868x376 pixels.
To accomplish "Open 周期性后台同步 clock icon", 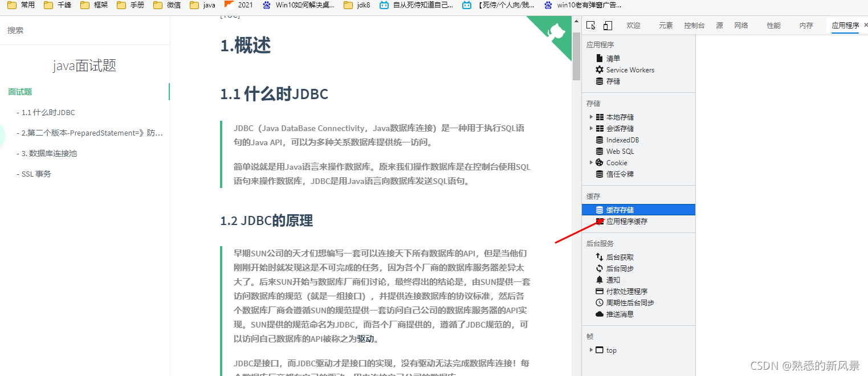I will tap(600, 303).
